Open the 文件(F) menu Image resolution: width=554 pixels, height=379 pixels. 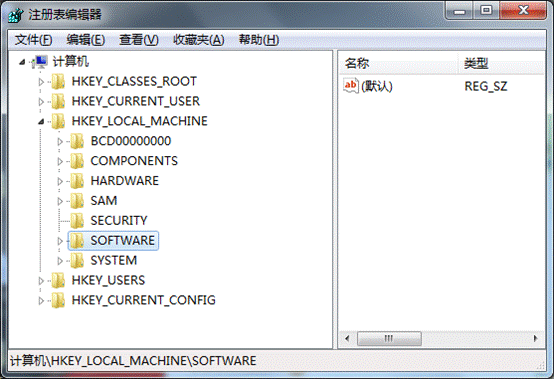pos(34,40)
